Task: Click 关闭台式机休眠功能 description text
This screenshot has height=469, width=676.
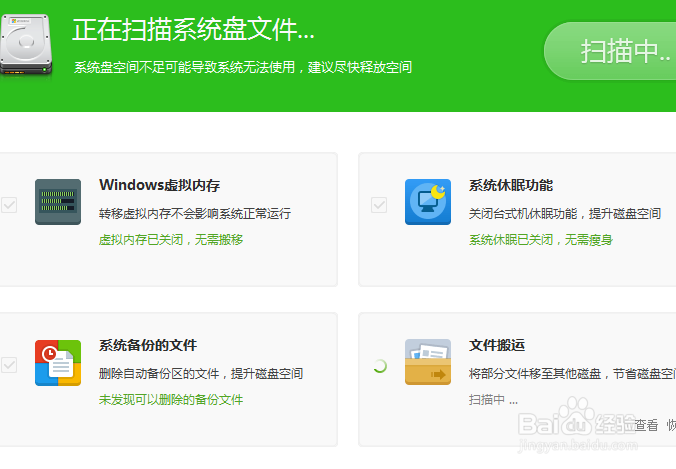Action: [x=565, y=213]
